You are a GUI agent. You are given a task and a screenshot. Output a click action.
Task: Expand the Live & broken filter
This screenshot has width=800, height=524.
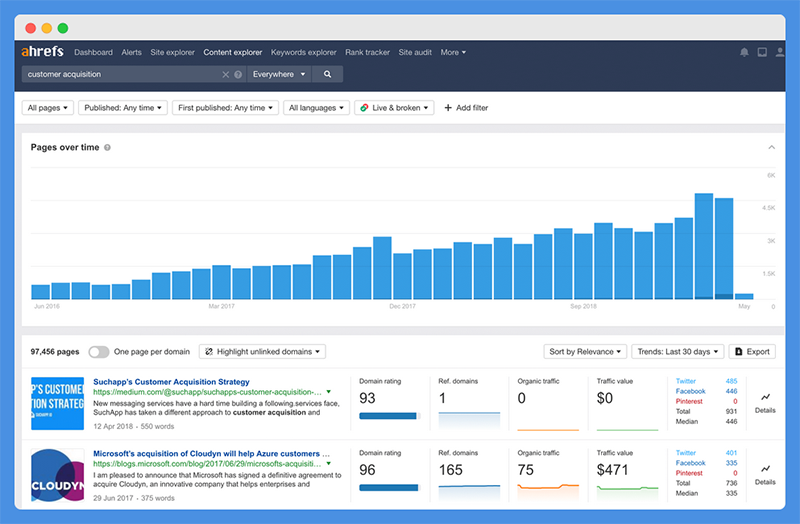pyautogui.click(x=394, y=108)
